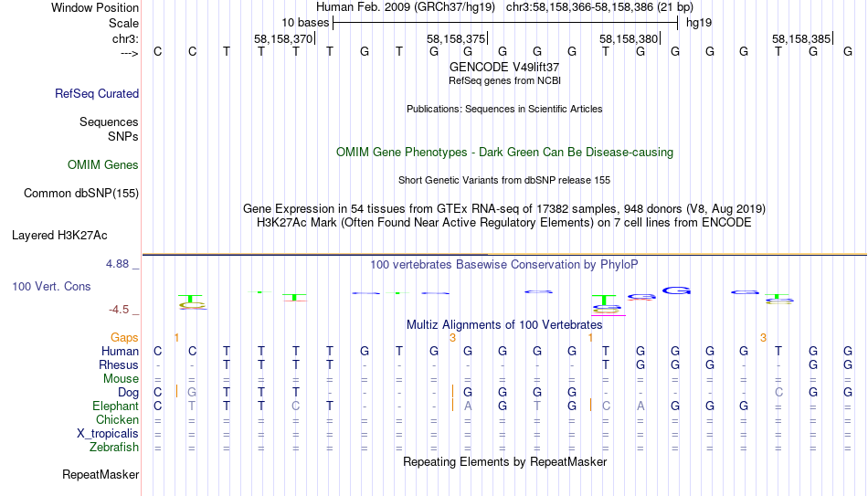Click the Sequences track label
868x496 pixels.
(x=109, y=121)
